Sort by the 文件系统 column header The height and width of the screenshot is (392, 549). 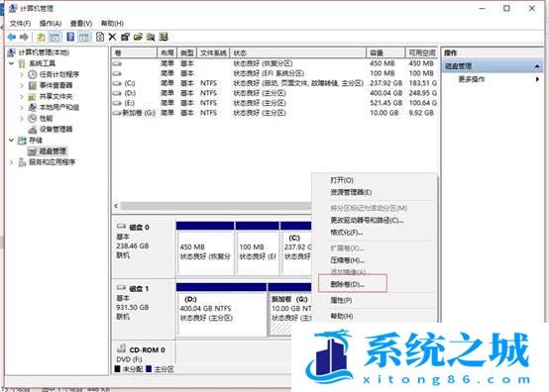(213, 52)
